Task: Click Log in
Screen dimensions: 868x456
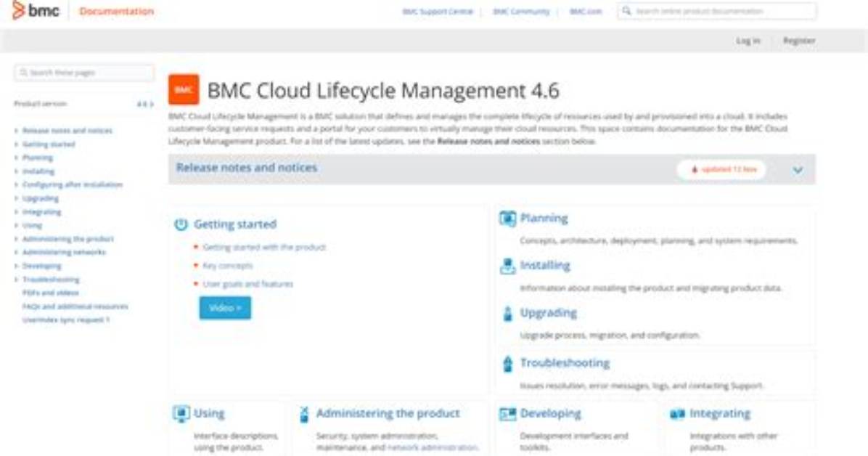Action: tap(748, 41)
